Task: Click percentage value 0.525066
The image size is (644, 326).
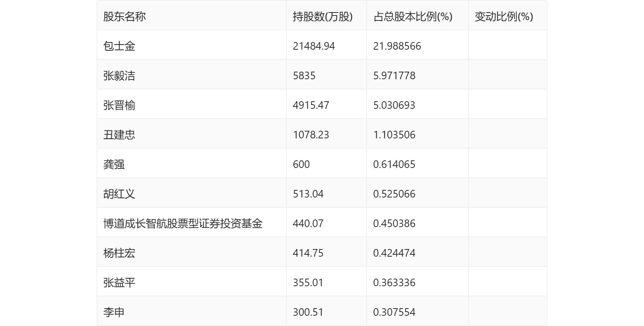Action: [394, 194]
